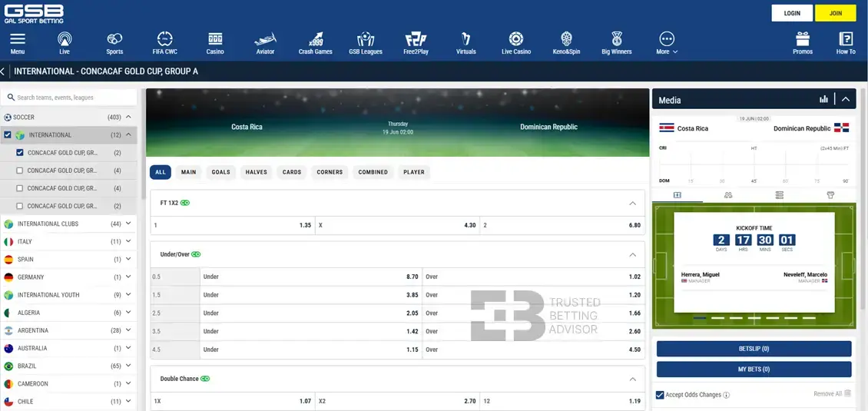Image resolution: width=868 pixels, height=411 pixels.
Task: Uncheck the first CONCACAF Gold Cup checkbox
Action: tap(19, 153)
